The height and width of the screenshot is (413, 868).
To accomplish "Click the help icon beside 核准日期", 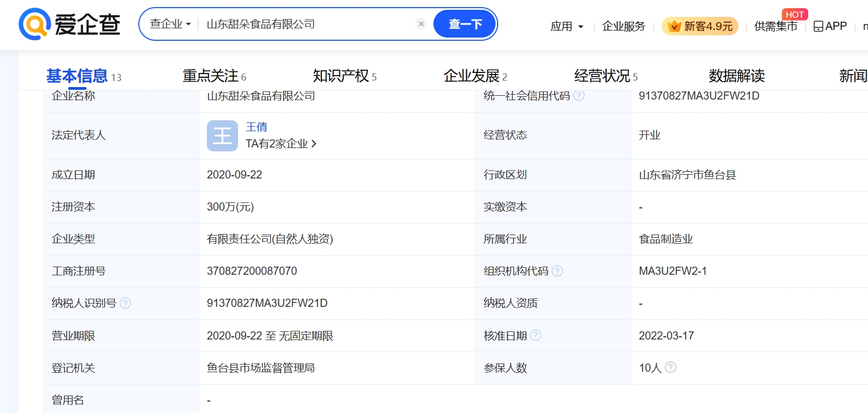I will (536, 335).
